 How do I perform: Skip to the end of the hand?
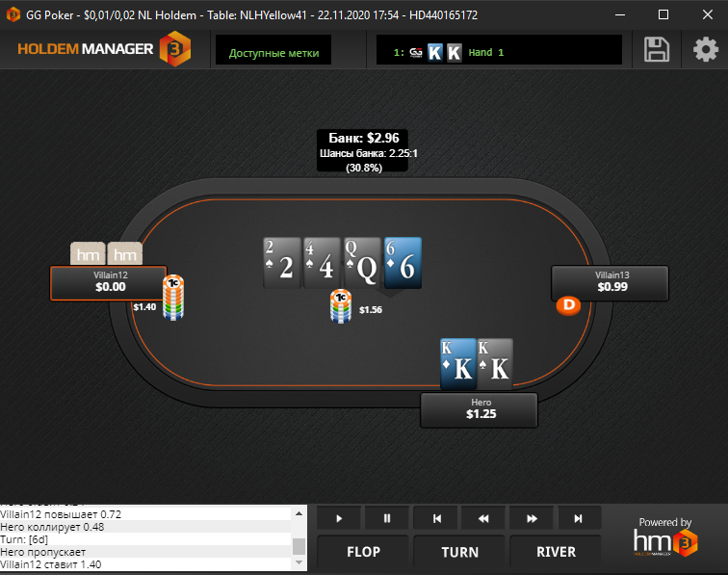(580, 518)
